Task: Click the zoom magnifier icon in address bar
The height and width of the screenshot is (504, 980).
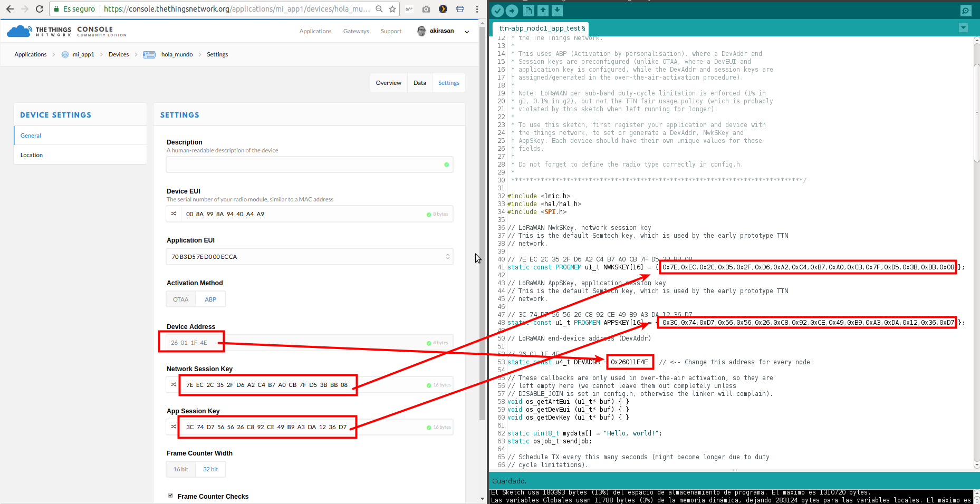Action: tap(379, 9)
